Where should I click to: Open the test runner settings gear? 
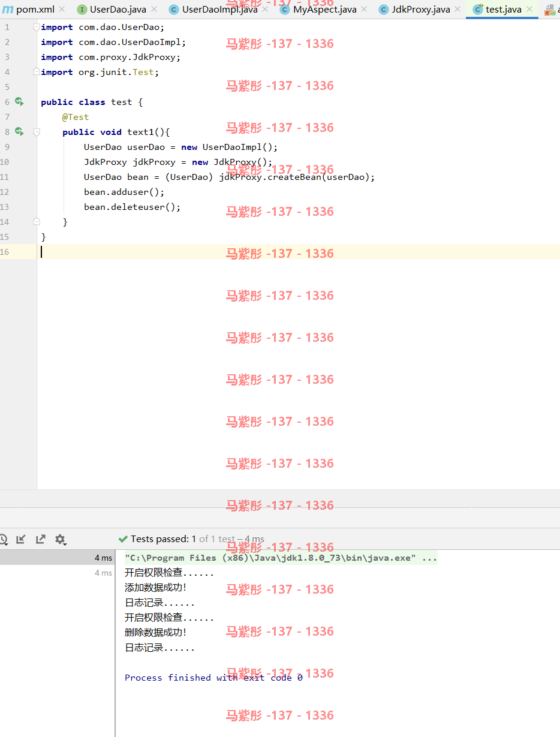(60, 539)
